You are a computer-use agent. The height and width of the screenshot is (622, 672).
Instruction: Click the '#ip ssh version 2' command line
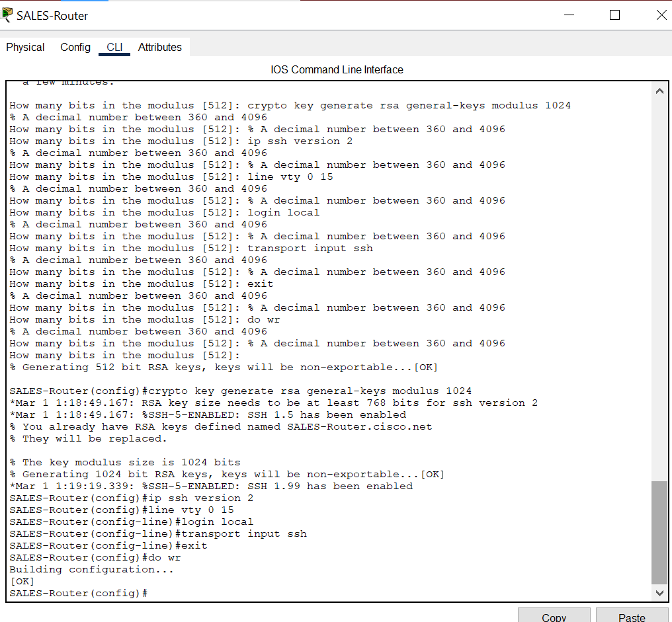point(132,498)
